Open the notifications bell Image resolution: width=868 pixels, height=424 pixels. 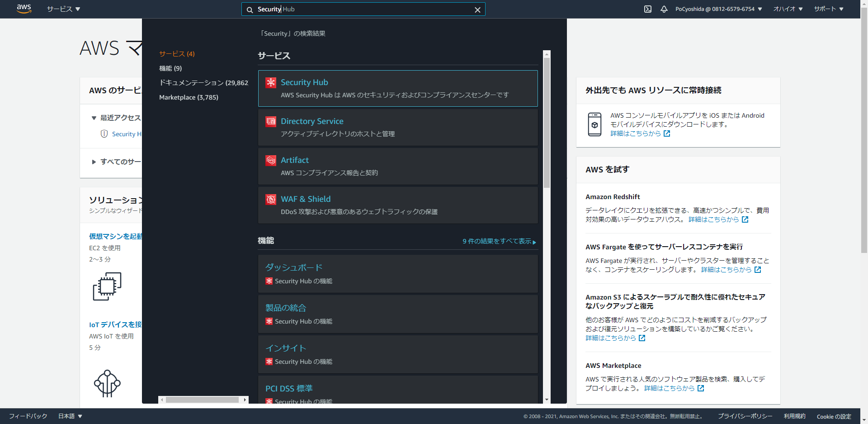[x=664, y=9]
